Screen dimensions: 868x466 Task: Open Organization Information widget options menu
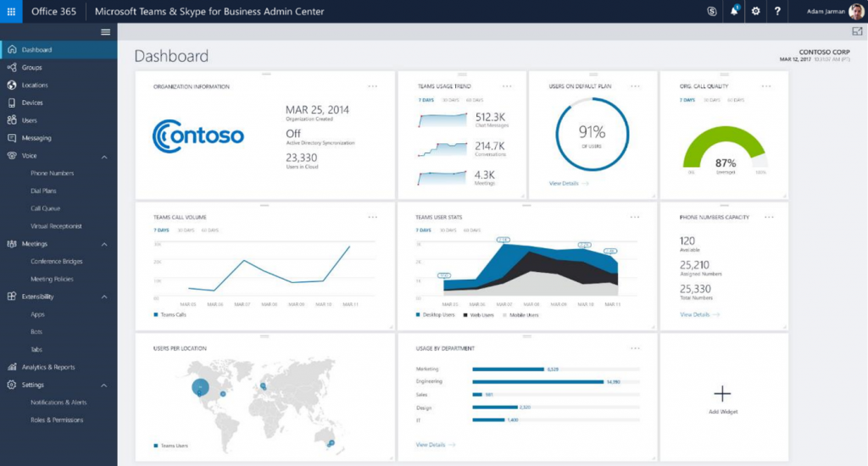(373, 86)
